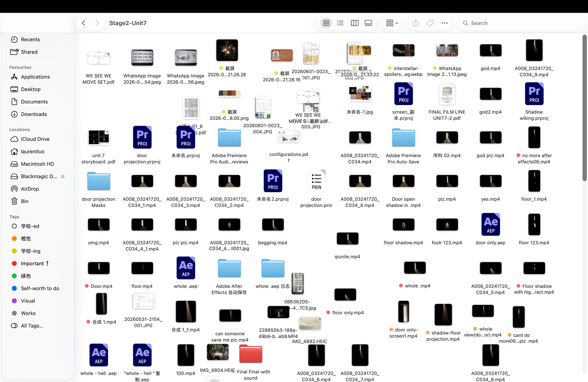Image resolution: width=588 pixels, height=382 pixels.
Task: Eject the Blackmagic disk
Action: coord(63,176)
